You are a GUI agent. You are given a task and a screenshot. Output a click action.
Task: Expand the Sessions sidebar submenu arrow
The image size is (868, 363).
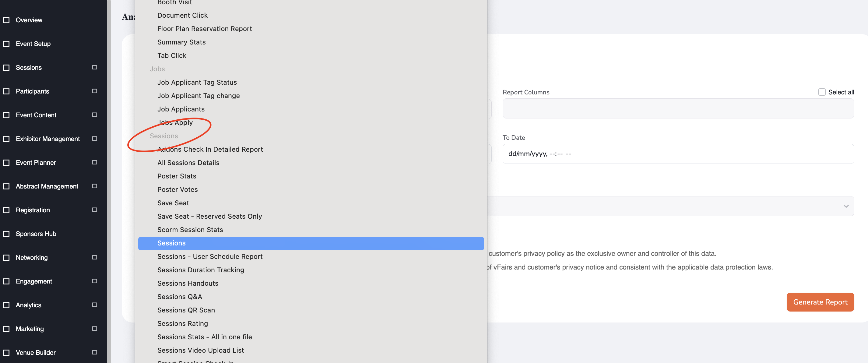click(x=95, y=67)
